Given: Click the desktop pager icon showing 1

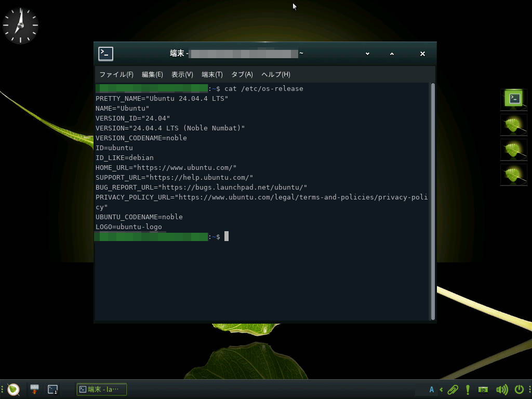Looking at the screenshot, I should pyautogui.click(x=52, y=389).
